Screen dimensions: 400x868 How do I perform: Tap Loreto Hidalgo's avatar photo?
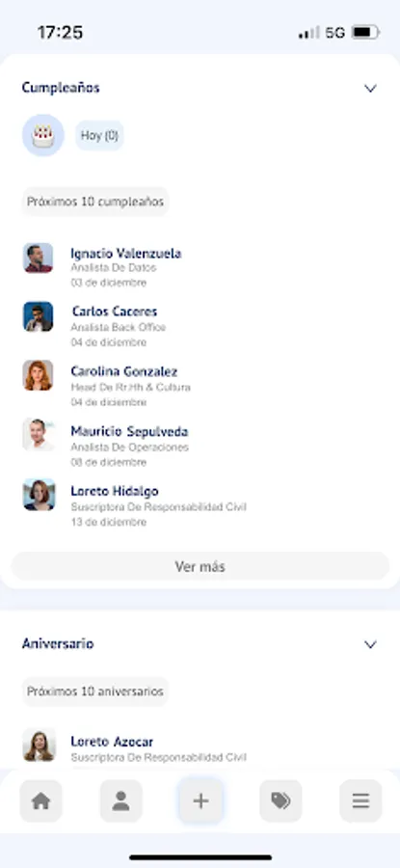[x=39, y=495]
